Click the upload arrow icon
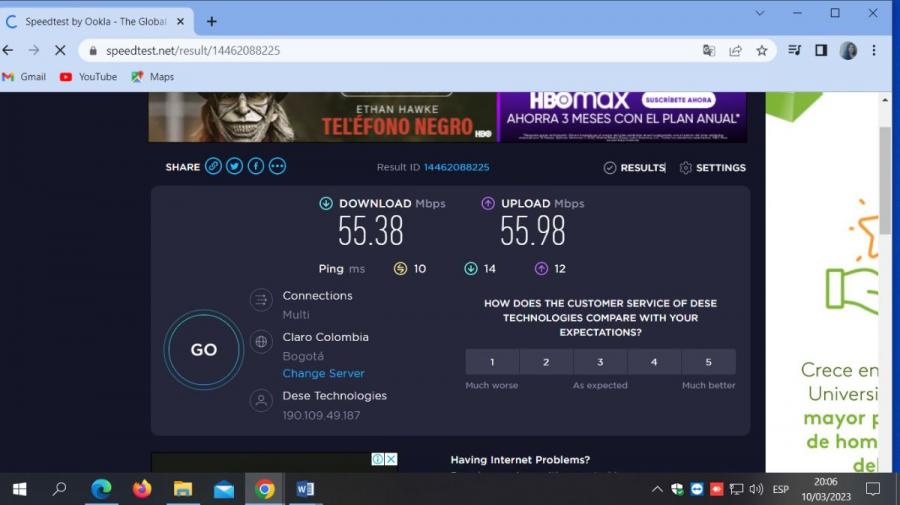 pos(488,203)
